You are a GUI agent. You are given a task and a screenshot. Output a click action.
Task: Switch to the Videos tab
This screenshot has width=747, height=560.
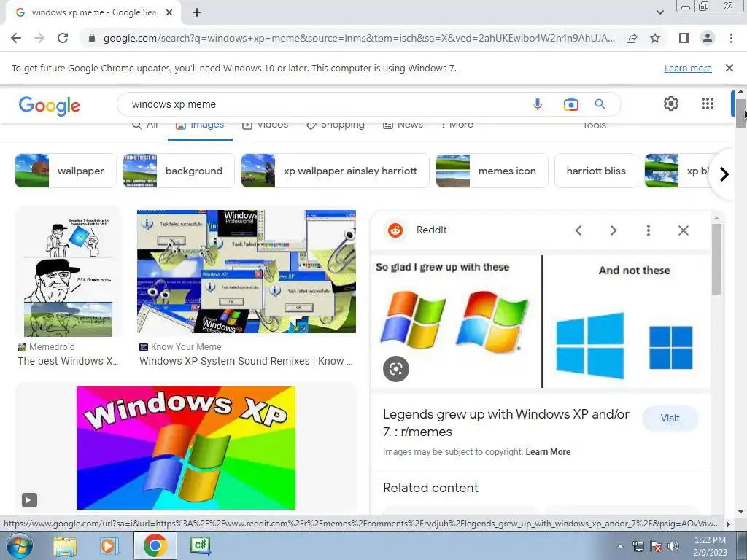(x=265, y=125)
